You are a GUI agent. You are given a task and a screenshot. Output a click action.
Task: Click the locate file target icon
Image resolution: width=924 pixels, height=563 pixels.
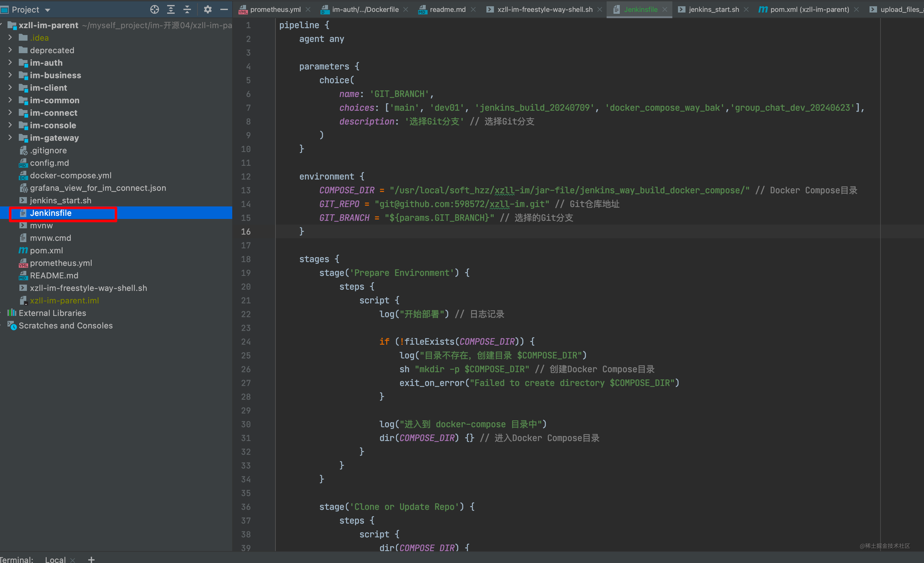[x=155, y=9]
